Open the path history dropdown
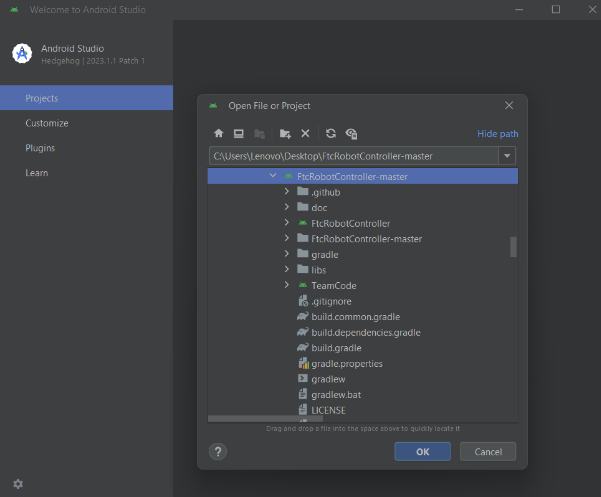 507,156
